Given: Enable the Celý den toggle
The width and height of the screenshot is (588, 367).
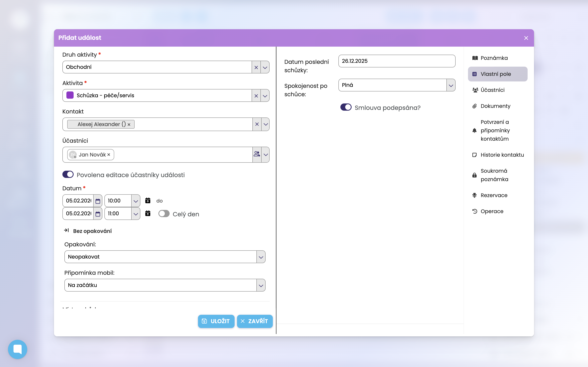Looking at the screenshot, I should [164, 214].
